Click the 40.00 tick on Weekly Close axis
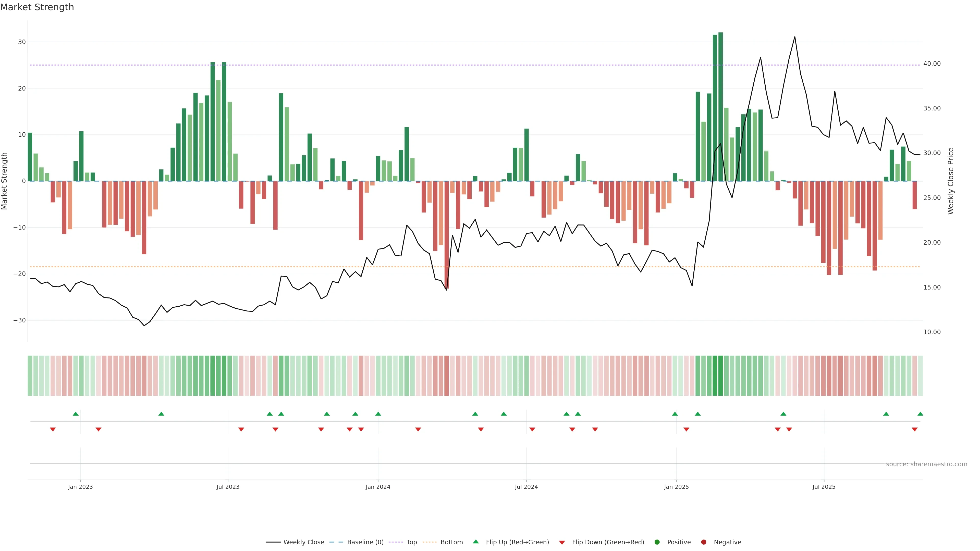The width and height of the screenshot is (980, 551). 932,64
